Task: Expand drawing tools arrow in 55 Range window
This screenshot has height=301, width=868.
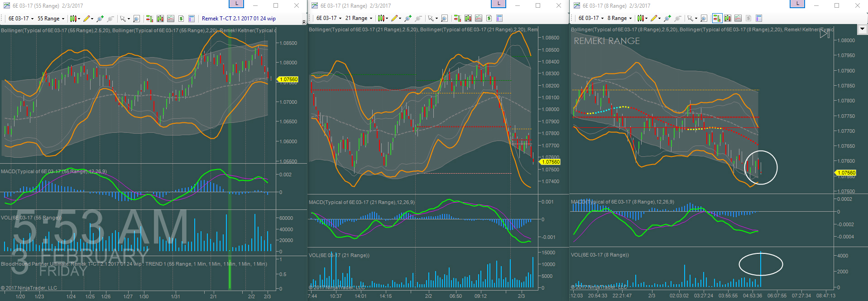Action: pyautogui.click(x=92, y=19)
